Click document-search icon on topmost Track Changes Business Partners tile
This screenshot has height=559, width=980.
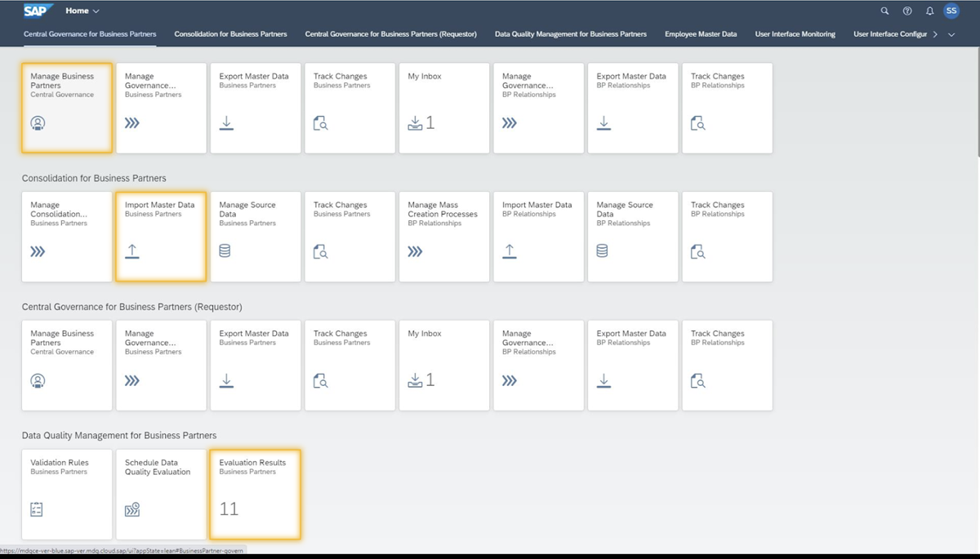coord(321,123)
